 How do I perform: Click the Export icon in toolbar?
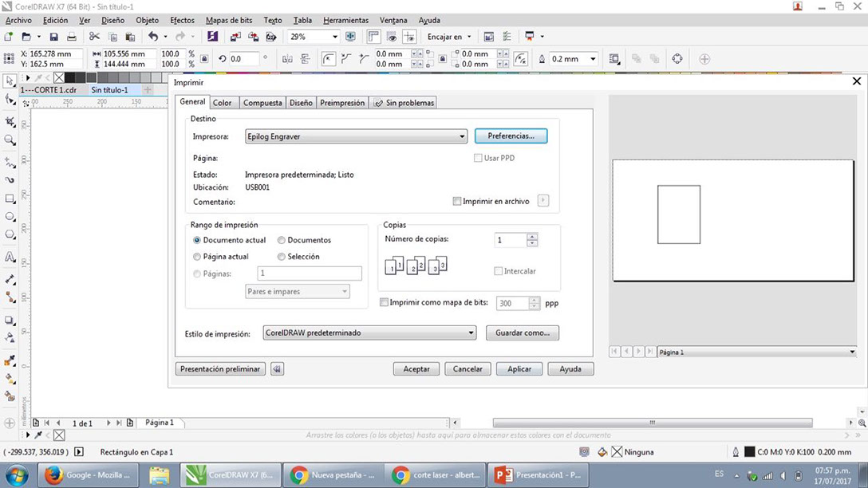tap(253, 37)
